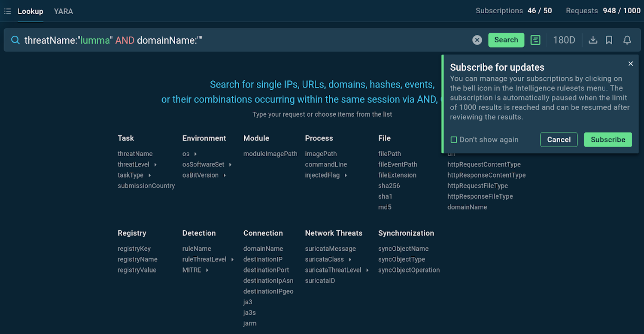
Task: Select httpResponseContentType field
Action: click(x=486, y=175)
